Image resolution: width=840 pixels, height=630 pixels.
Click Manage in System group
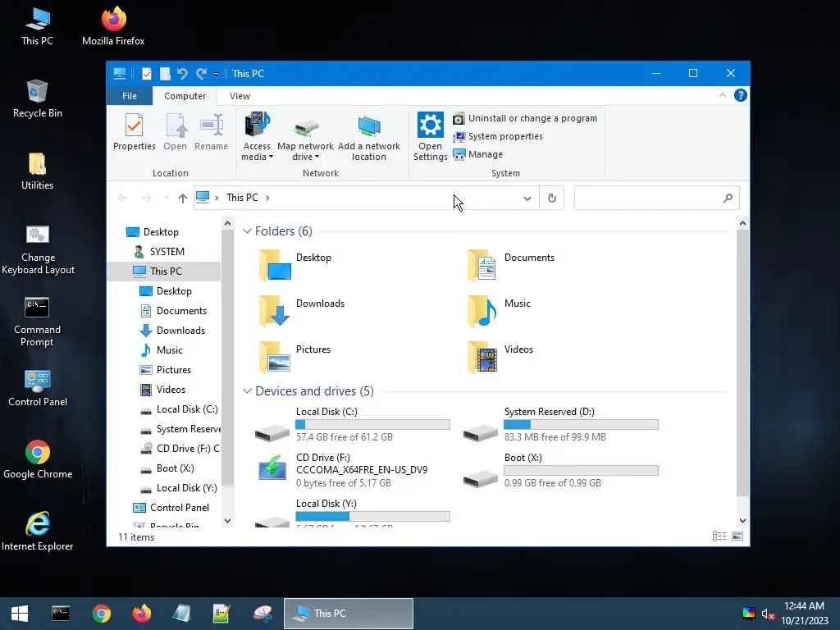(x=478, y=154)
